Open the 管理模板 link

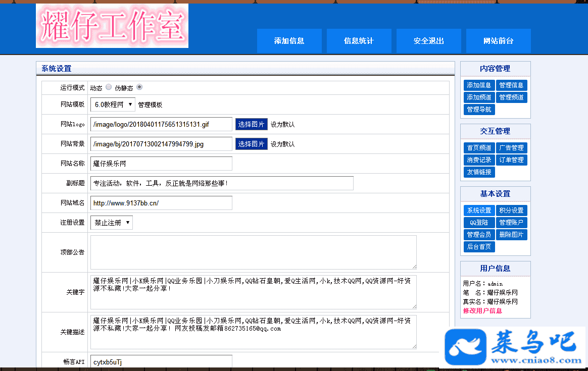point(150,105)
